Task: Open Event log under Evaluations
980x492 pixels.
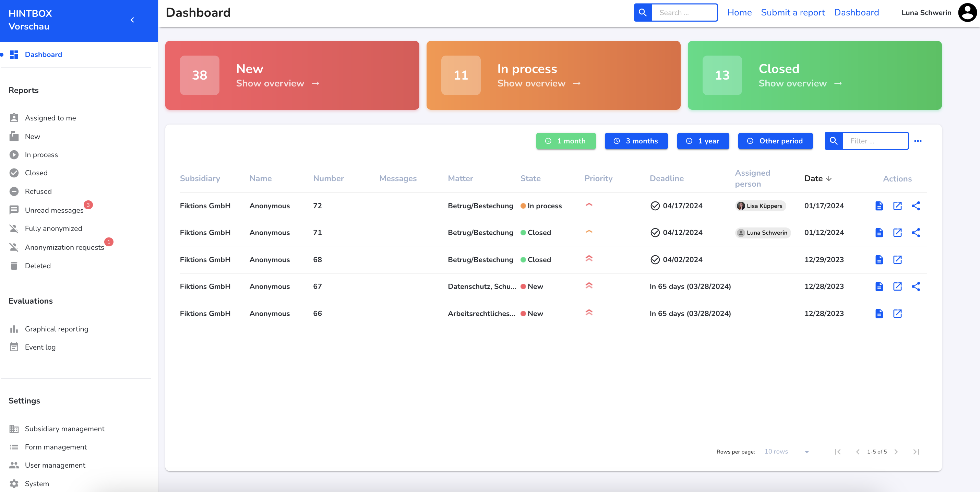Action: coord(39,347)
